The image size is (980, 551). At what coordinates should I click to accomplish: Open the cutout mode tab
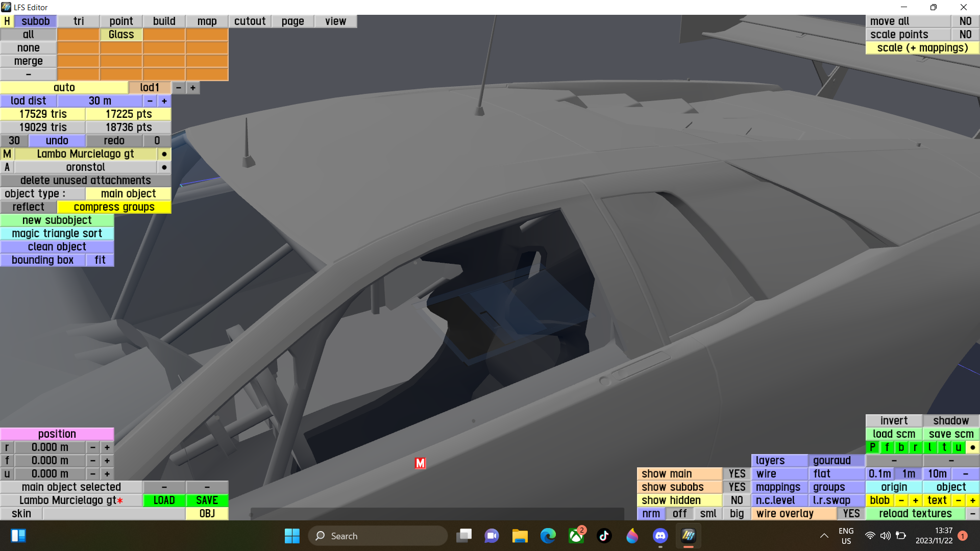250,21
